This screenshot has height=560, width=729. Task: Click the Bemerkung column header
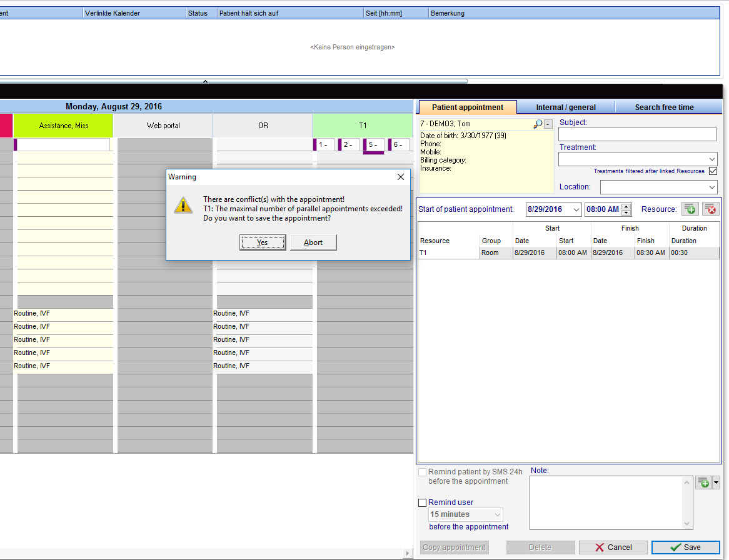[x=574, y=13]
